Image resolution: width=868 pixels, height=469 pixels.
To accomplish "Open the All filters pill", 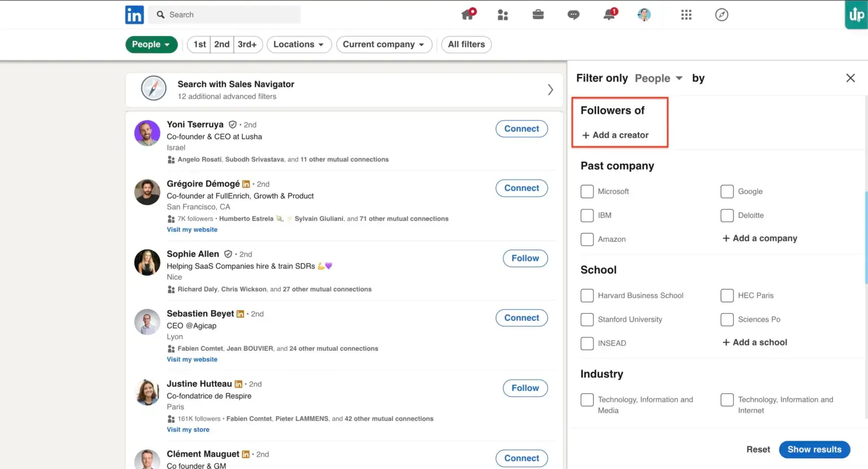I will click(x=466, y=45).
